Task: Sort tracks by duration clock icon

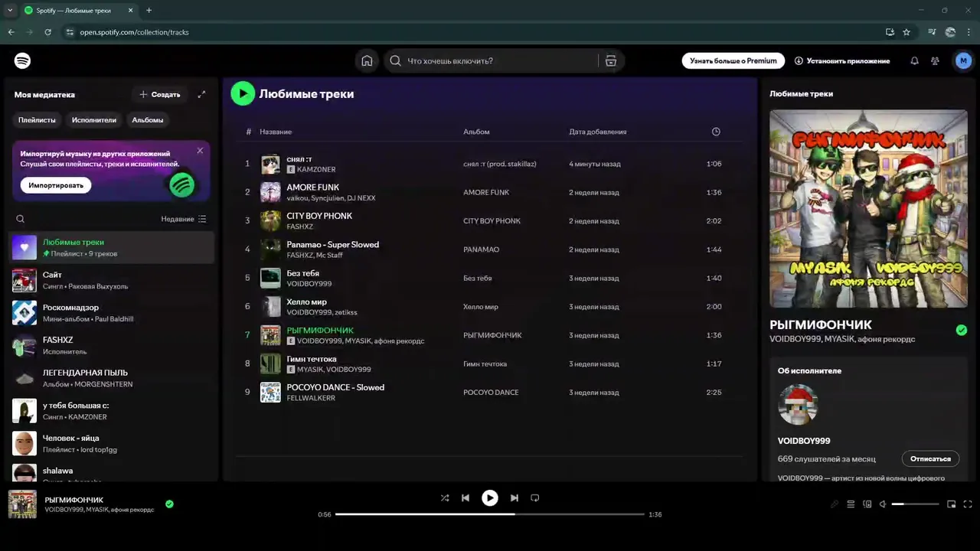Action: pyautogui.click(x=716, y=132)
